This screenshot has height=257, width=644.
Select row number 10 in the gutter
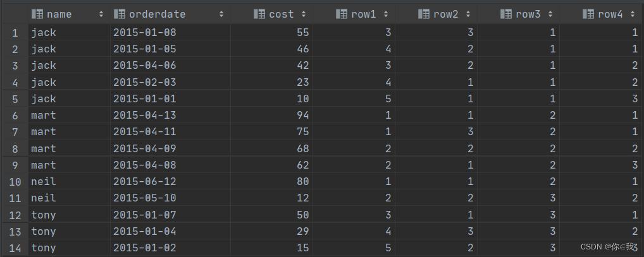pyautogui.click(x=15, y=182)
